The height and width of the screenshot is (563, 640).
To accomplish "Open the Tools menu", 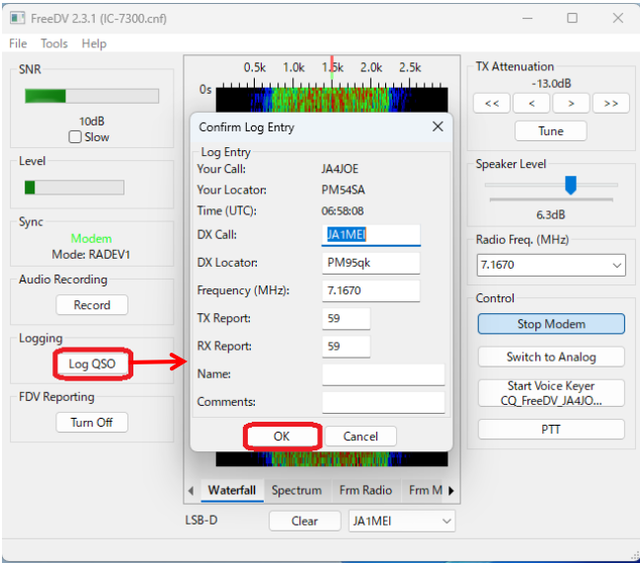I will point(54,43).
